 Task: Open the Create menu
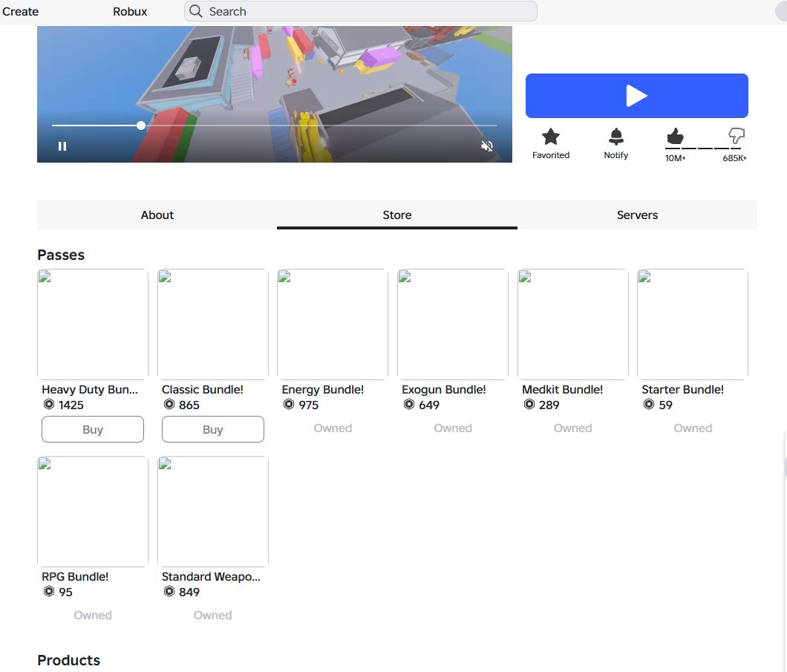click(x=20, y=12)
